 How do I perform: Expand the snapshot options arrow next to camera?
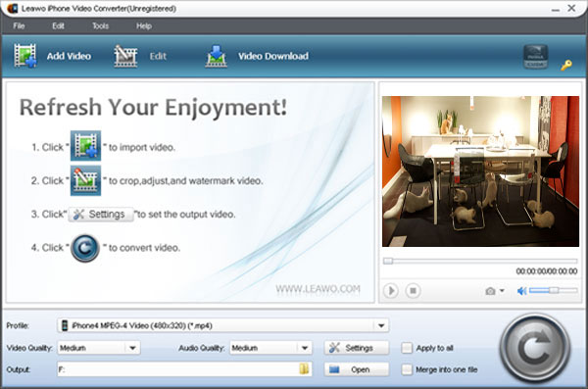(502, 291)
